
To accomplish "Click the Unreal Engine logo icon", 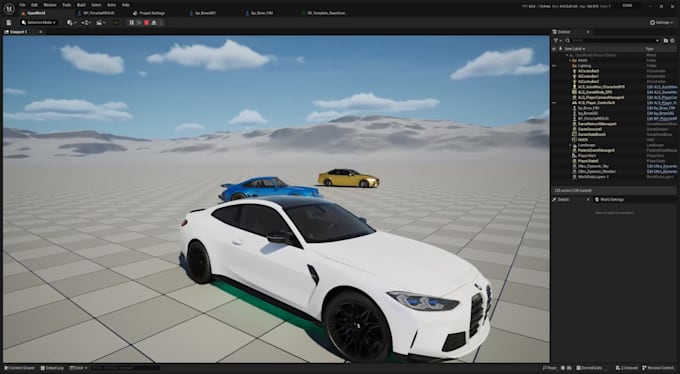I will click(9, 9).
